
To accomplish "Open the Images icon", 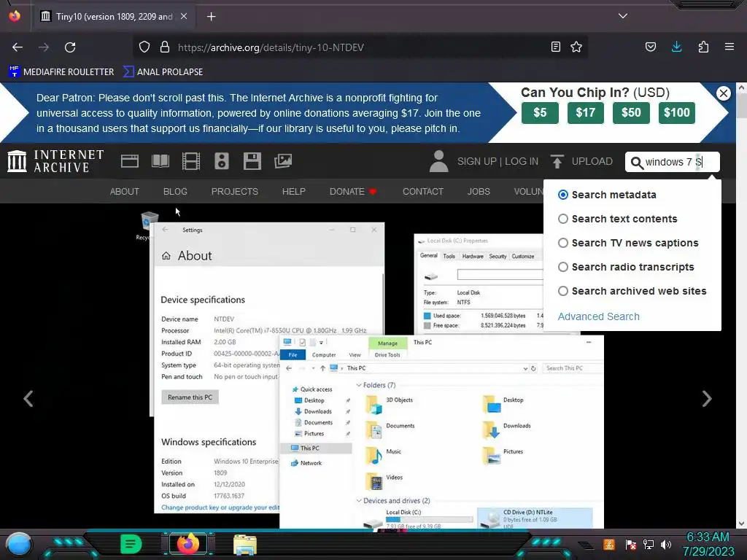I will pyautogui.click(x=283, y=161).
